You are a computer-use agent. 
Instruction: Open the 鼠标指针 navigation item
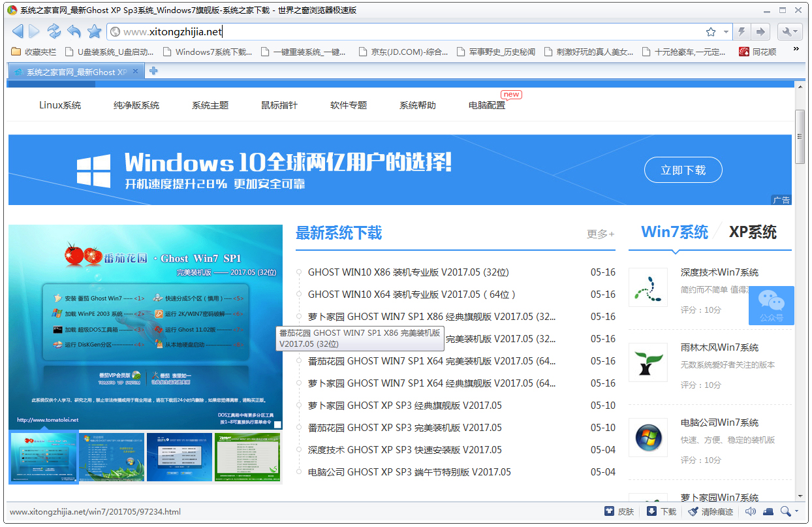tap(279, 105)
